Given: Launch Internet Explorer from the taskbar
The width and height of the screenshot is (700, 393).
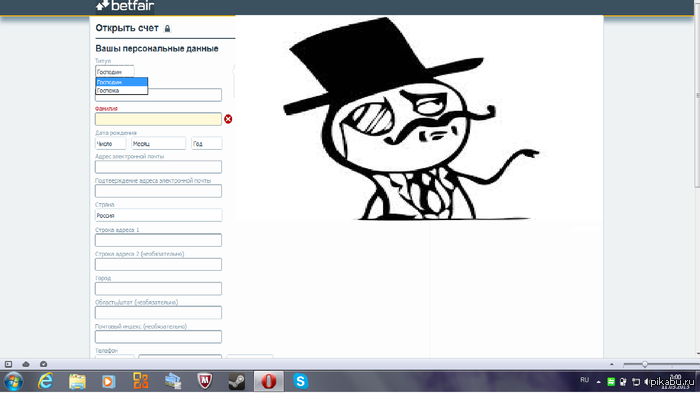Looking at the screenshot, I should coord(46,381).
